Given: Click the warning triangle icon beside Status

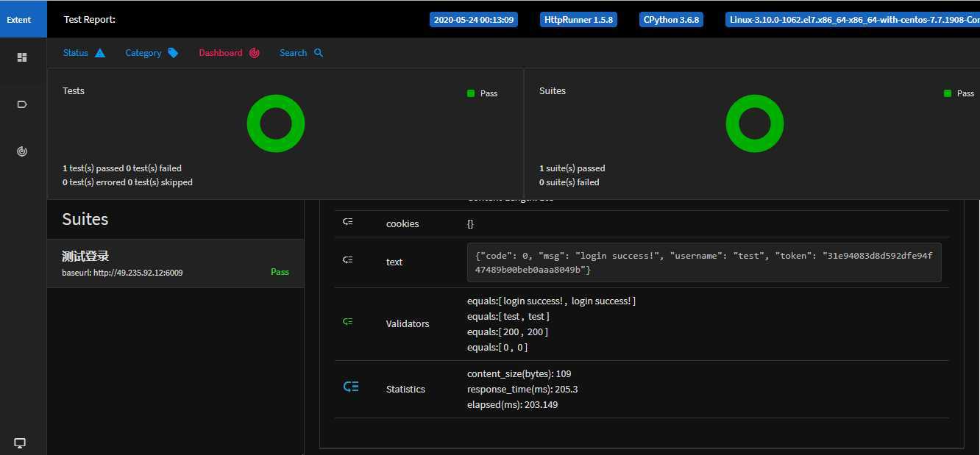Looking at the screenshot, I should point(100,53).
